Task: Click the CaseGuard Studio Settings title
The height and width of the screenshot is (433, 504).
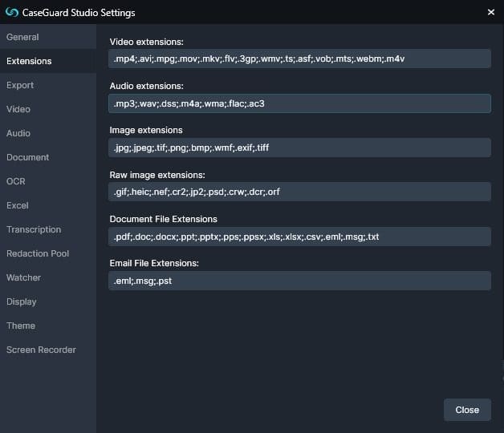Action: tap(79, 13)
